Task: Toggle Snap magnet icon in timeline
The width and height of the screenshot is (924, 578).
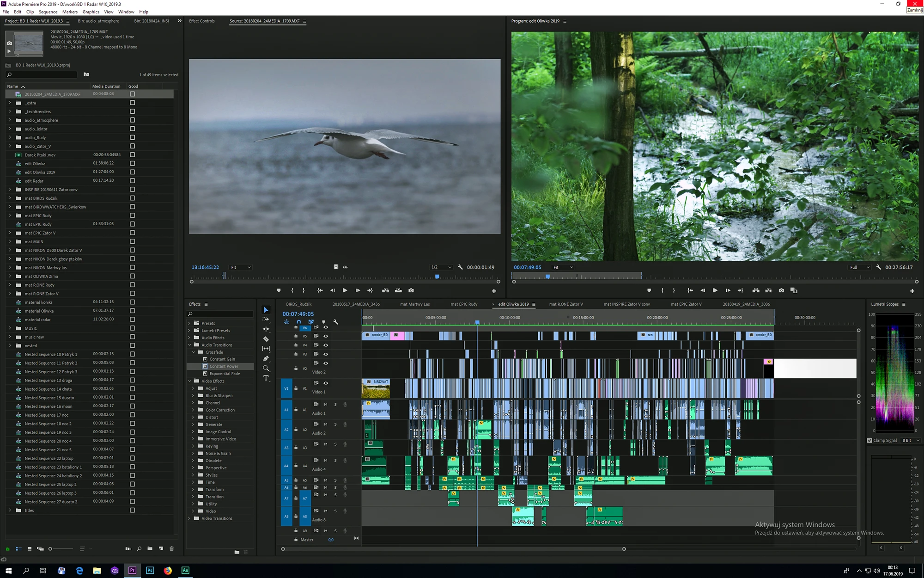Action: [299, 322]
